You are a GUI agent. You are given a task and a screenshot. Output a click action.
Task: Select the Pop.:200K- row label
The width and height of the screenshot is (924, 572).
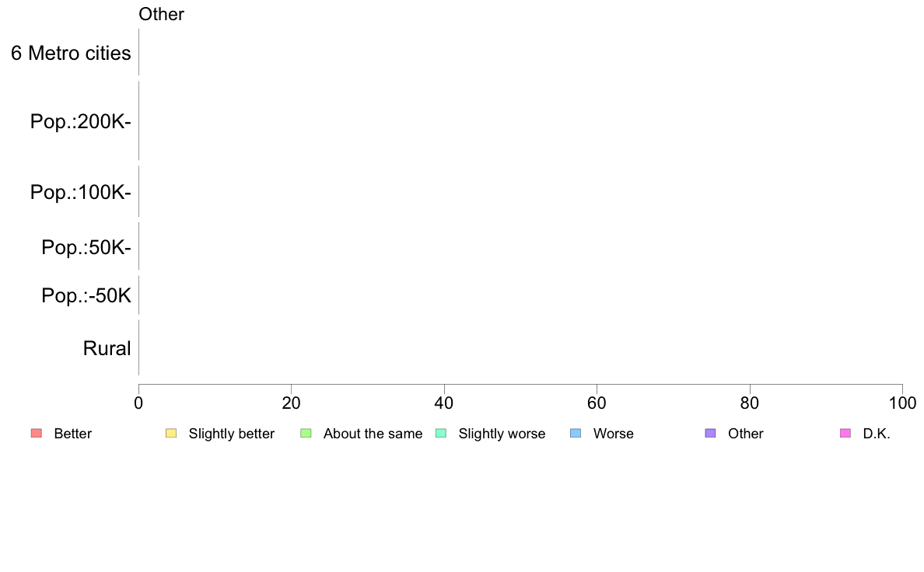point(80,122)
